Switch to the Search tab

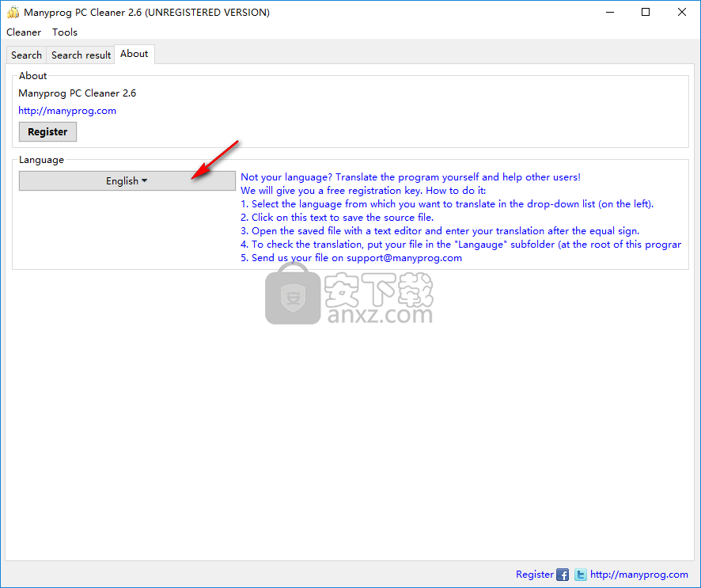[26, 55]
